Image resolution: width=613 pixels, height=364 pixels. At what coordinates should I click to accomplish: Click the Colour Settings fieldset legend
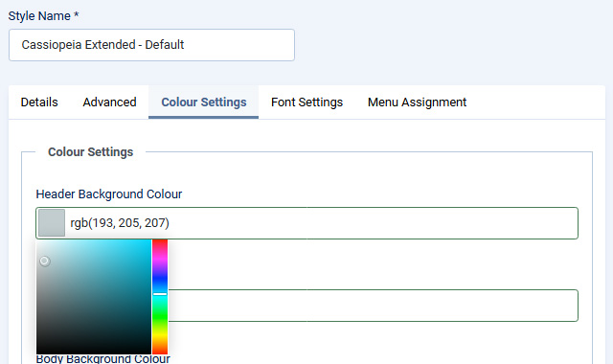(90, 151)
